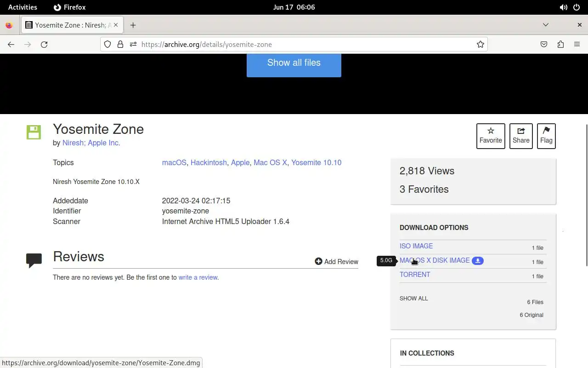The height and width of the screenshot is (368, 588).
Task: Click the 3 Favorites text
Action: tap(424, 190)
